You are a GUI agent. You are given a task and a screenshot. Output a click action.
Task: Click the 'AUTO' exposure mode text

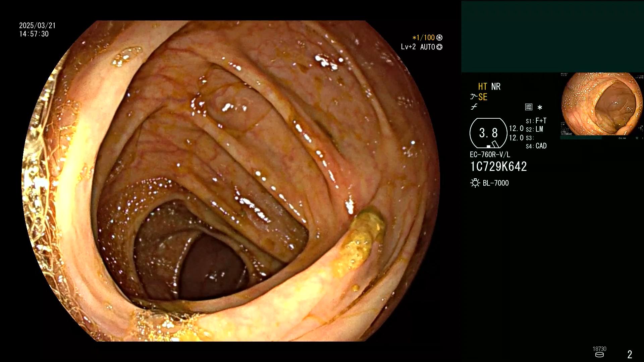click(427, 47)
